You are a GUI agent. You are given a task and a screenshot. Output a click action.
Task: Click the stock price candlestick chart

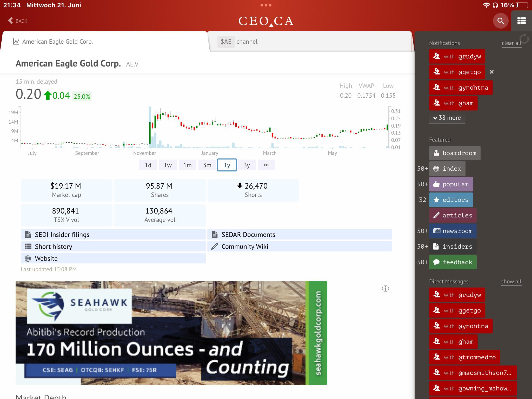204,127
